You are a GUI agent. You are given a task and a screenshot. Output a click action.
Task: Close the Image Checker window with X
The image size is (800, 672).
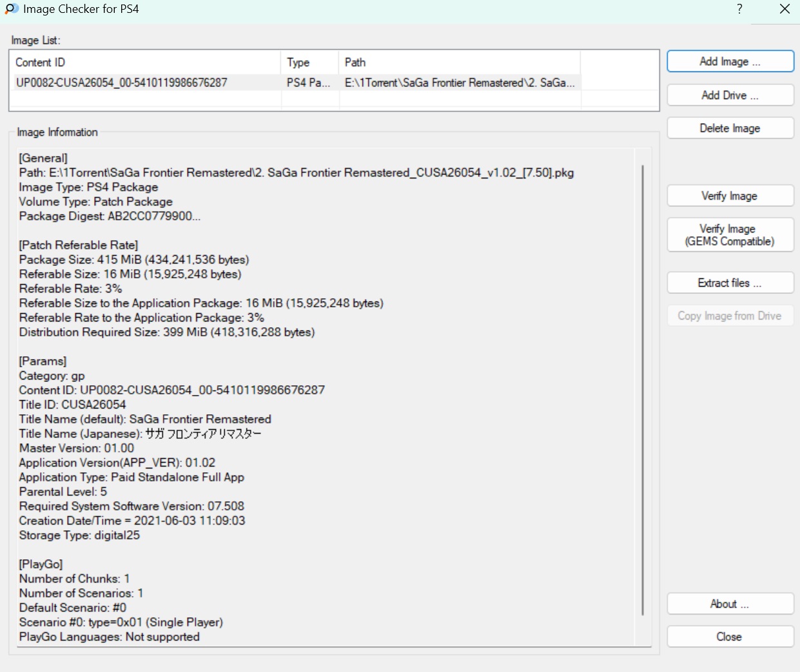[785, 9]
